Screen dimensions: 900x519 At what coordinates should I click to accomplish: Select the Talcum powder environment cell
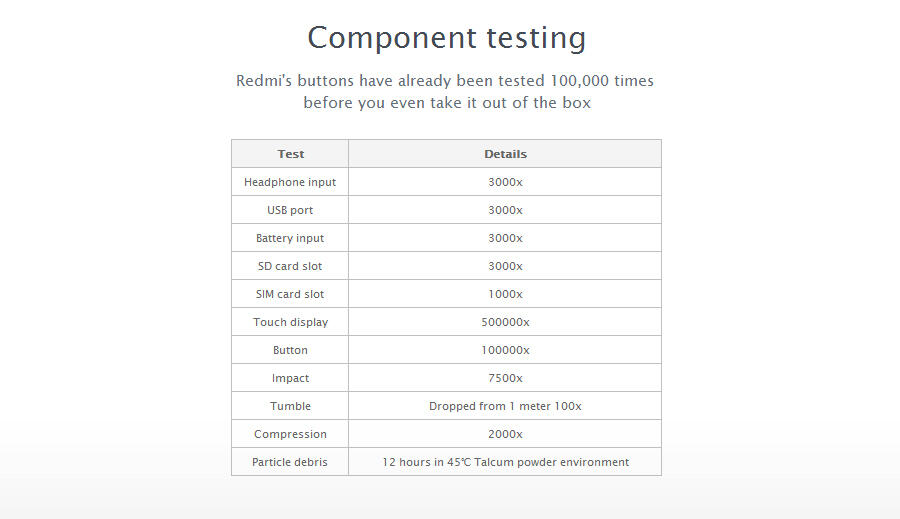(505, 462)
